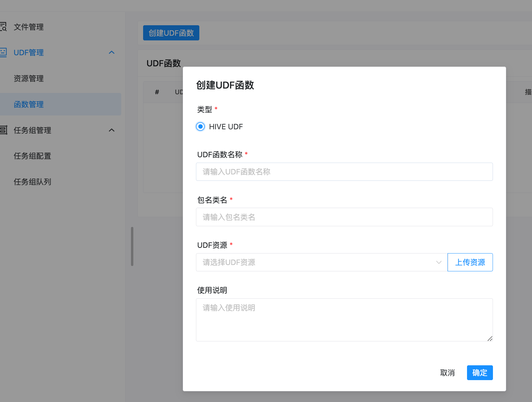Click the 包名类名 field label
Screen dimensions: 532x402
(212, 200)
